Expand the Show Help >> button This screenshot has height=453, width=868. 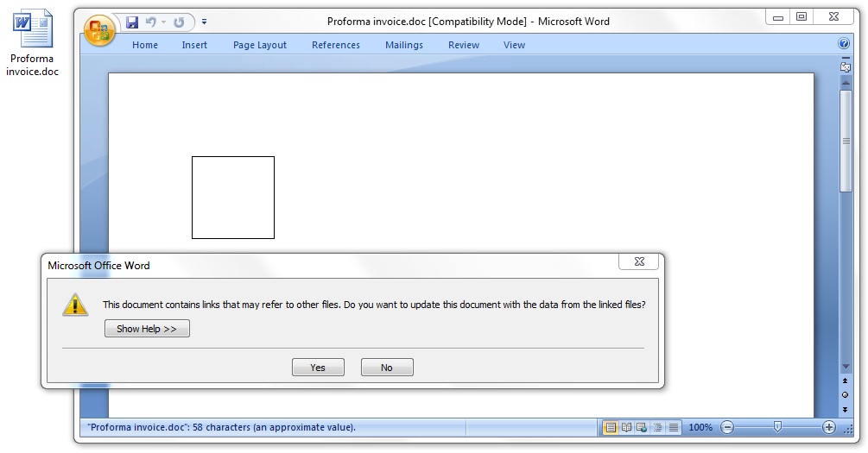point(147,329)
